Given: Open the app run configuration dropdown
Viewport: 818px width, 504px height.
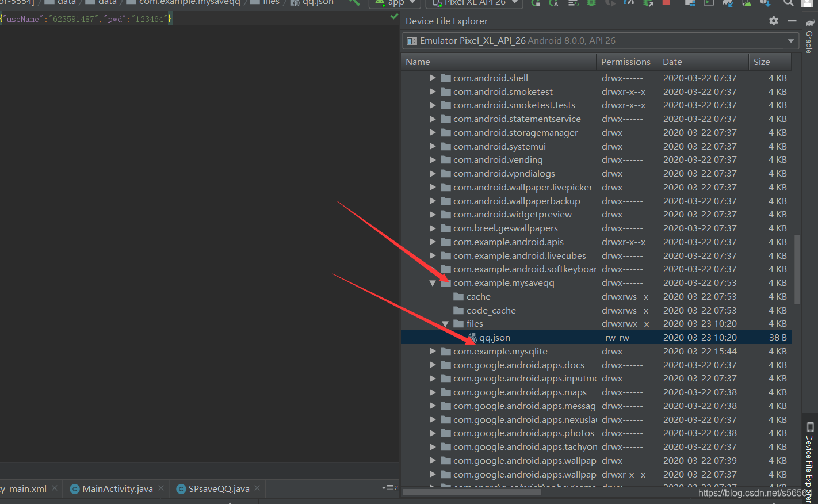Looking at the screenshot, I should tap(395, 3).
